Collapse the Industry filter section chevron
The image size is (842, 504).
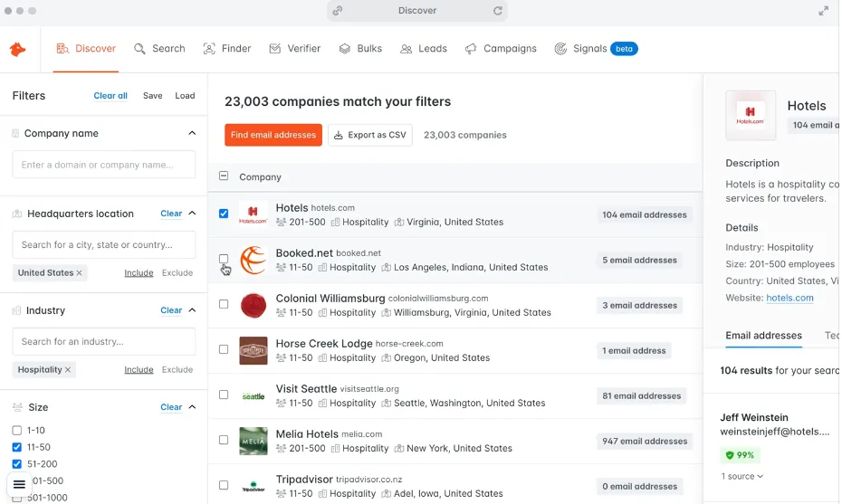[192, 310]
